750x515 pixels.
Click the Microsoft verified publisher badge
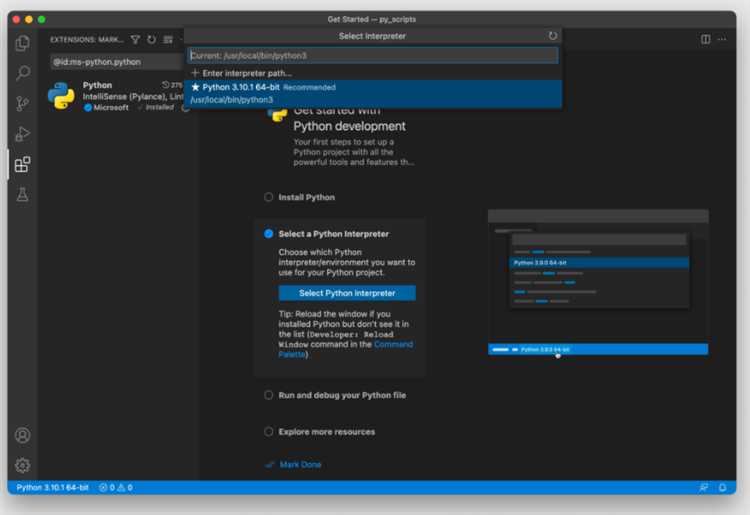coord(88,108)
